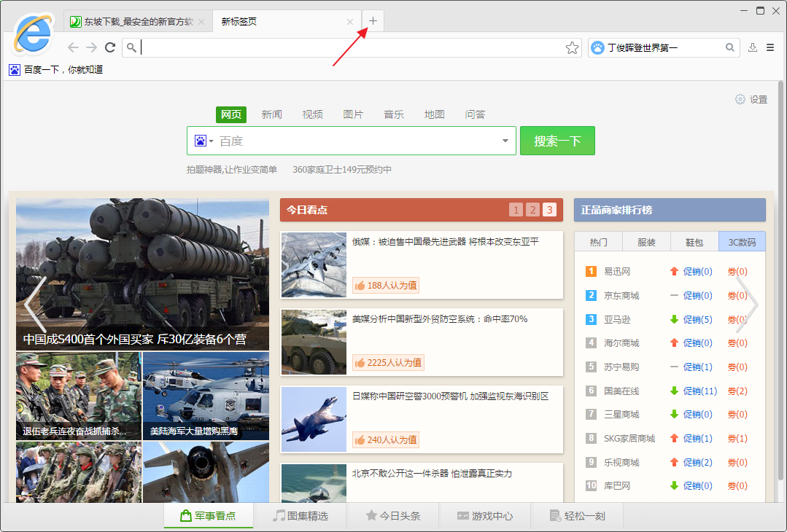Show the previous slide with left chevron

(x=35, y=305)
